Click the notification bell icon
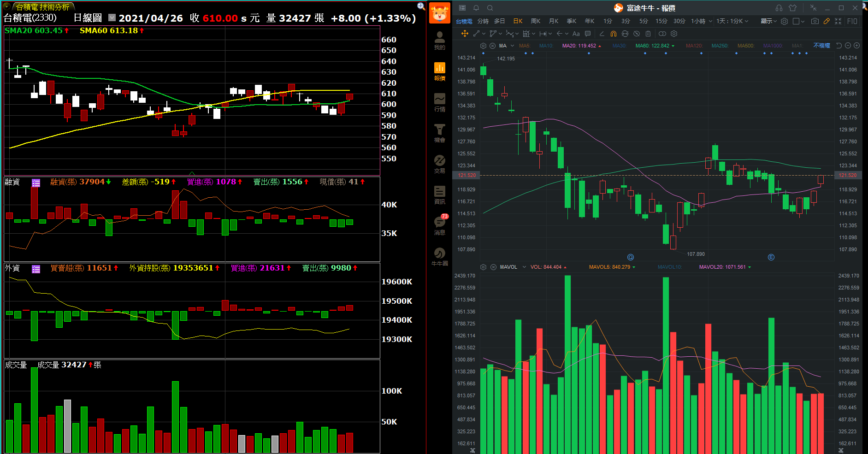This screenshot has height=454, width=868. pyautogui.click(x=476, y=8)
